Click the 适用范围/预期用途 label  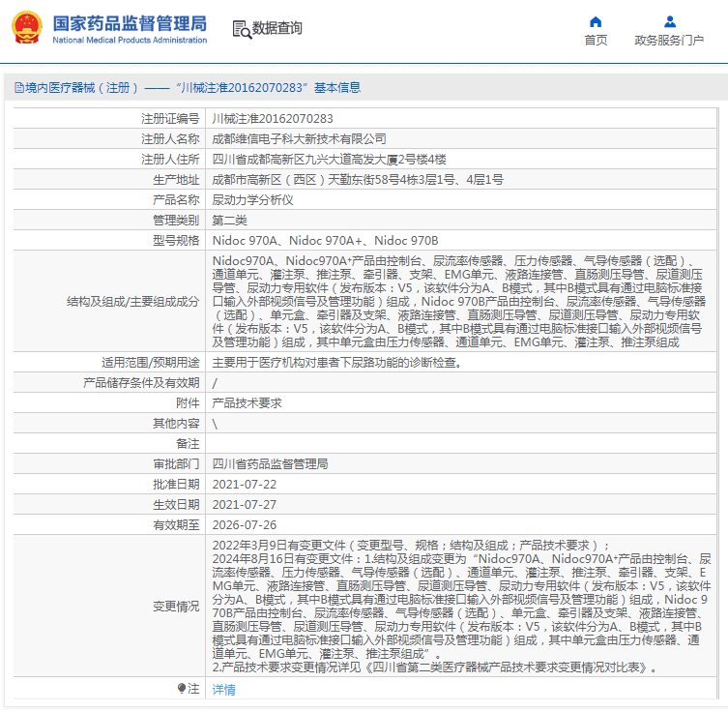[x=151, y=362]
